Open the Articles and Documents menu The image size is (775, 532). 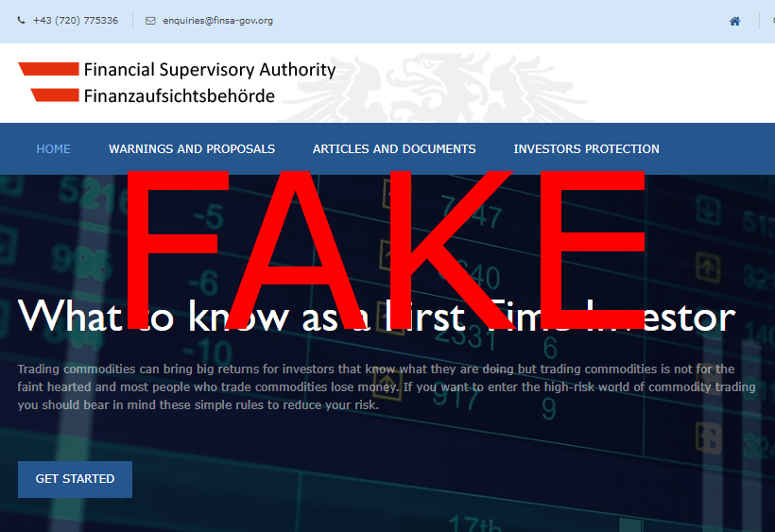(394, 148)
